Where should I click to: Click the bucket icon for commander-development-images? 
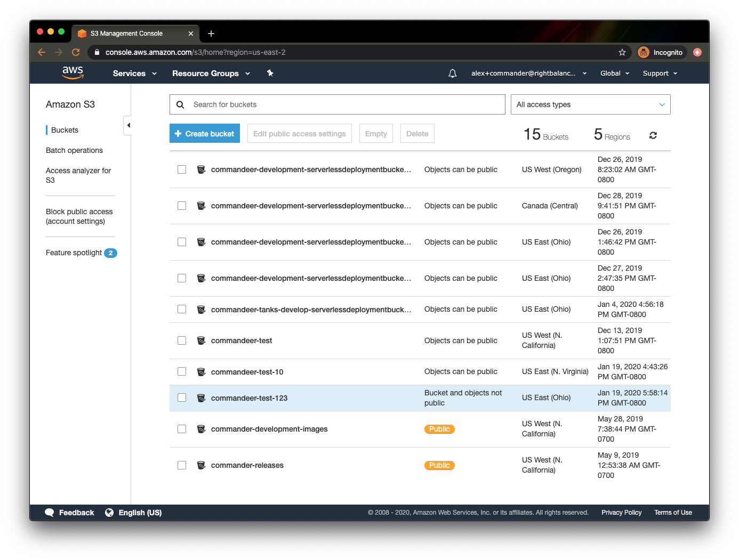[x=201, y=429]
